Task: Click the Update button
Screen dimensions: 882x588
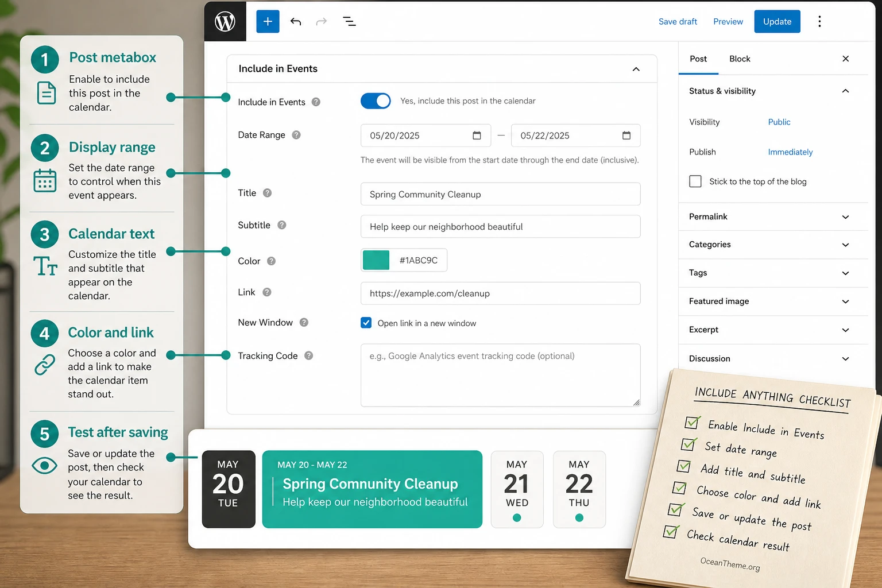Action: [777, 22]
